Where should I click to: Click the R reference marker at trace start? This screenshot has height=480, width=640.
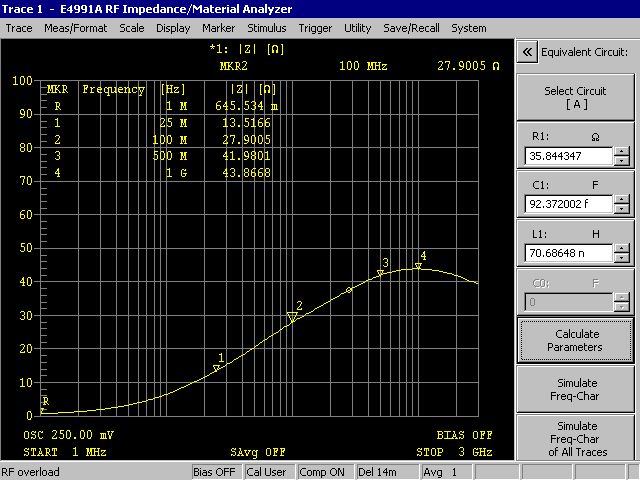[x=43, y=409]
